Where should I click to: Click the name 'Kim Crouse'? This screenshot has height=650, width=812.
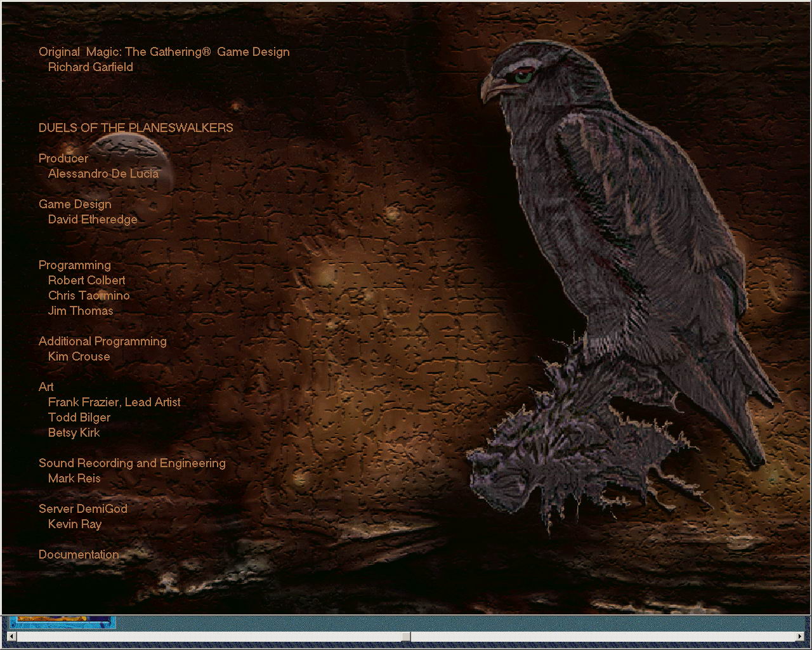coord(79,356)
